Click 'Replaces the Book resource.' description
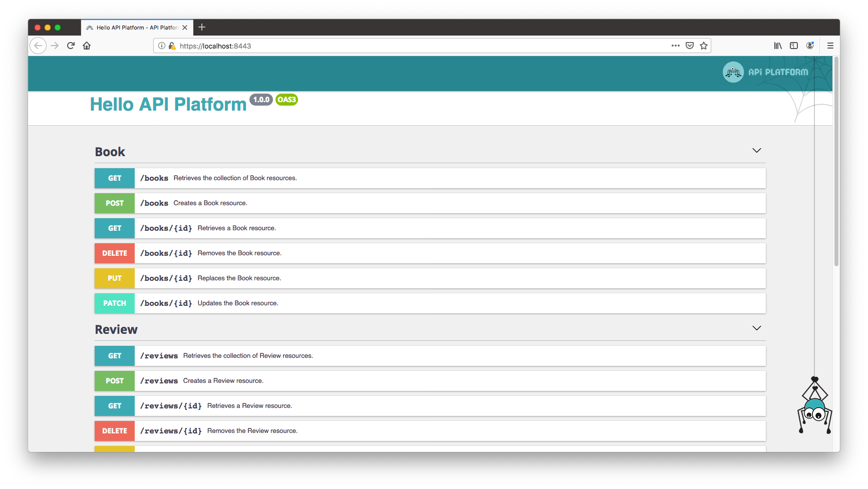Image resolution: width=868 pixels, height=489 pixels. tap(239, 278)
